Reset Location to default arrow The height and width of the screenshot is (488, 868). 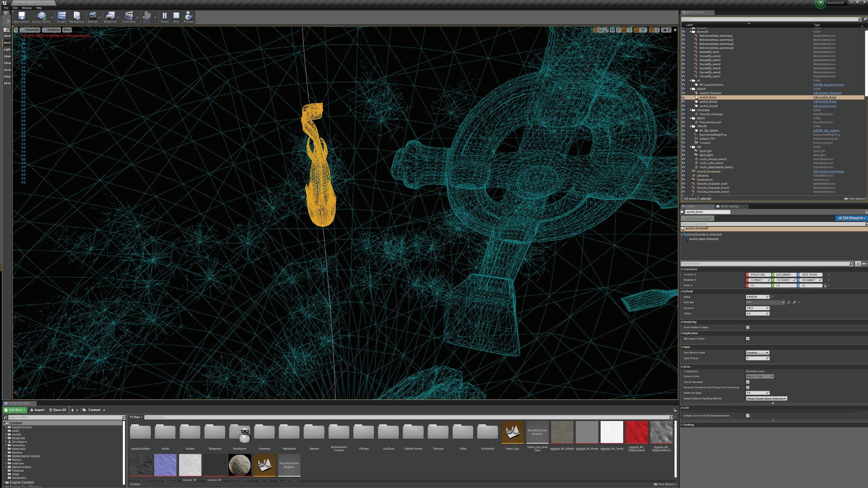click(828, 274)
